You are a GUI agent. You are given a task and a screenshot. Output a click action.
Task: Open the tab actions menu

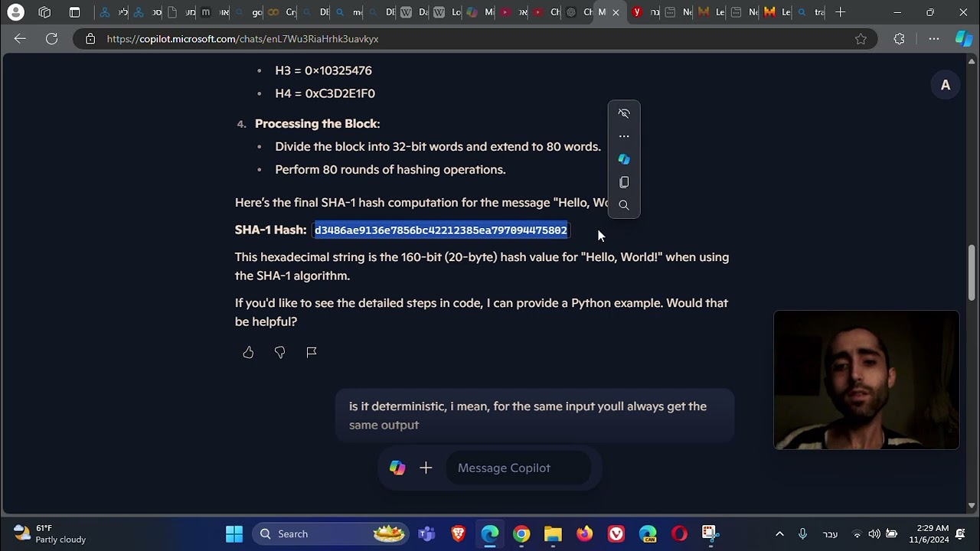(74, 12)
